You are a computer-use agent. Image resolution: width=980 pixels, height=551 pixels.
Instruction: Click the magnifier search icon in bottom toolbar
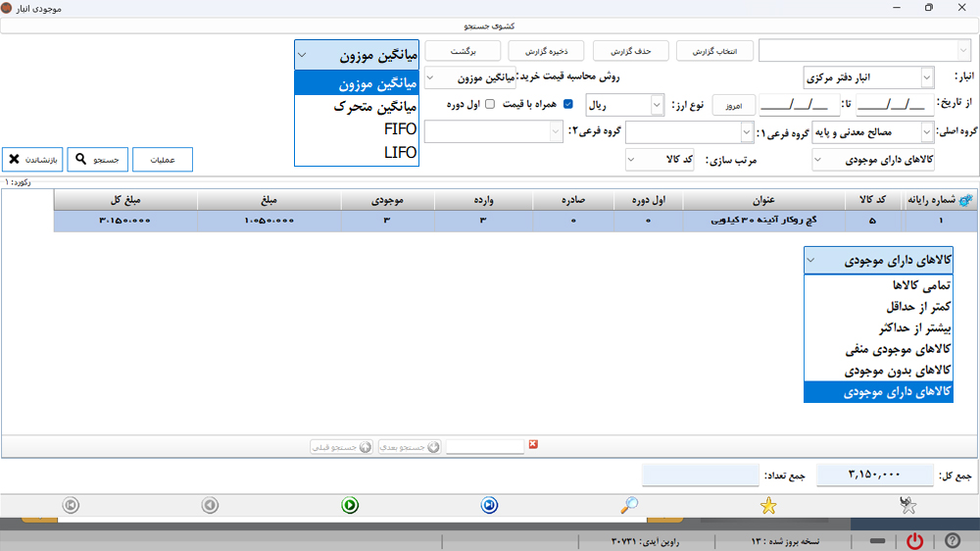pyautogui.click(x=629, y=505)
